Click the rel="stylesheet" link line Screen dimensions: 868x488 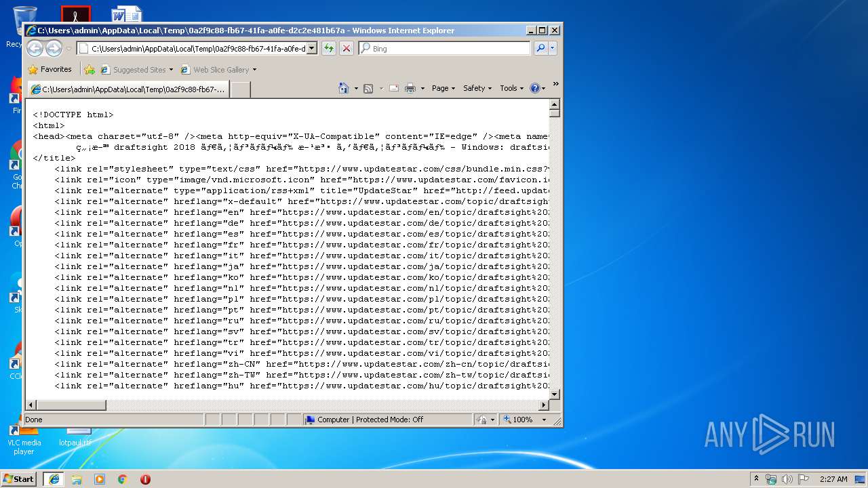[301, 169]
